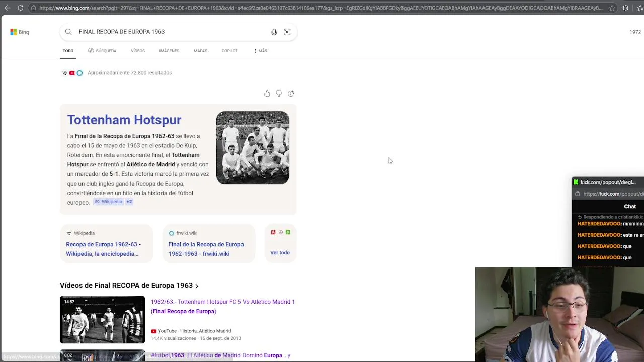Click the 1972 rewards counter
Screen dimensions: 644x362
pyautogui.click(x=635, y=32)
